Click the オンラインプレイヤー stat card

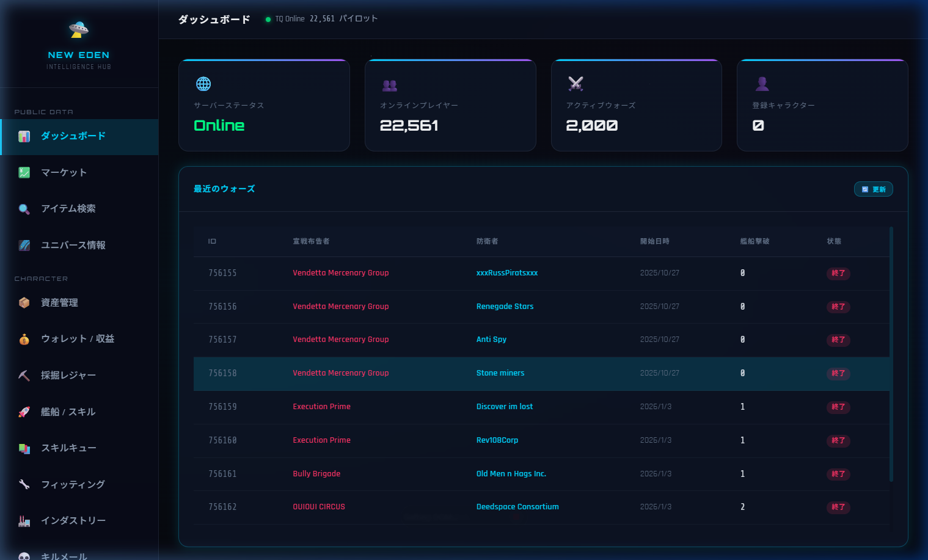(x=450, y=105)
